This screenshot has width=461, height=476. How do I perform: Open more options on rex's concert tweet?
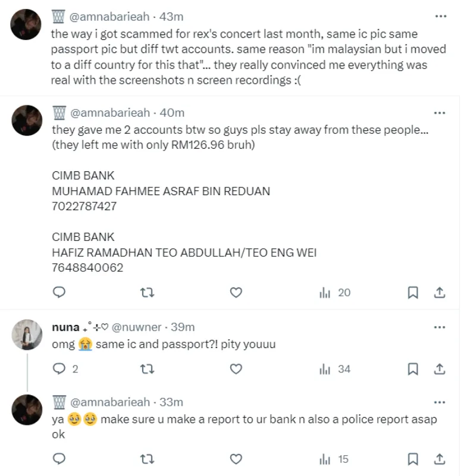coord(440,17)
